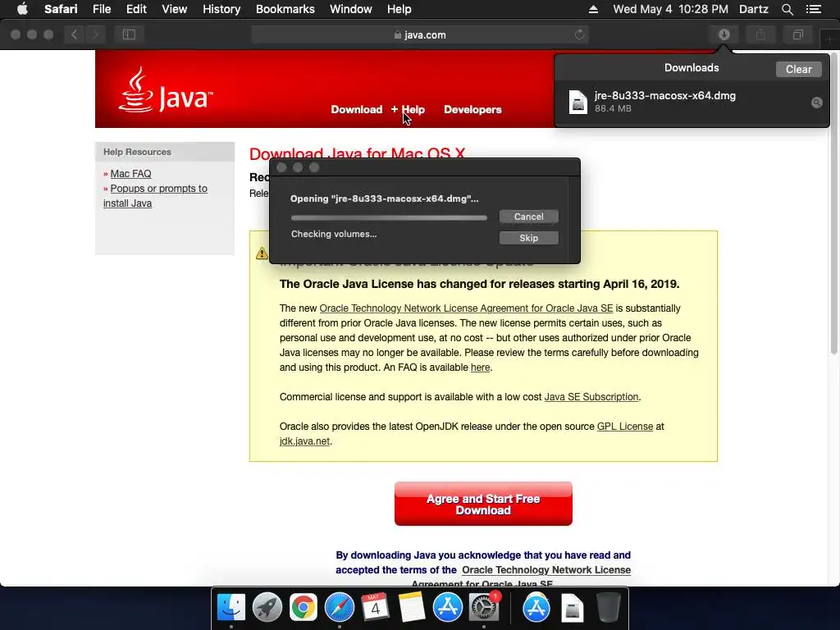Open the History menu
Viewport: 840px width, 630px height.
click(221, 9)
